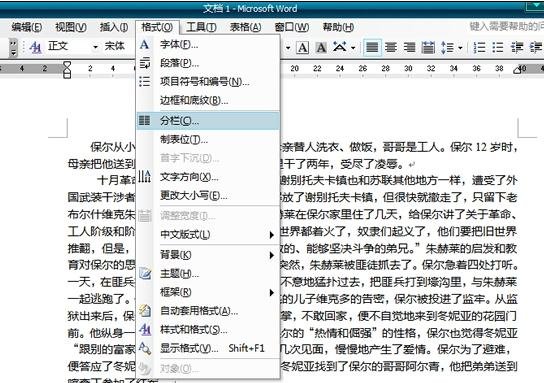Apply distributed alignment
The width and height of the screenshot is (544, 383).
tap(428, 47)
